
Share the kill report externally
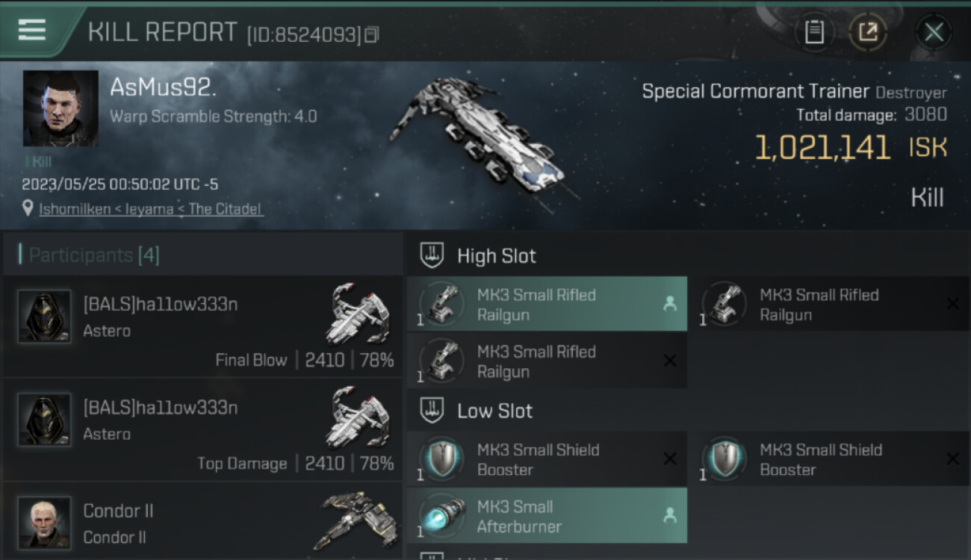coord(867,32)
